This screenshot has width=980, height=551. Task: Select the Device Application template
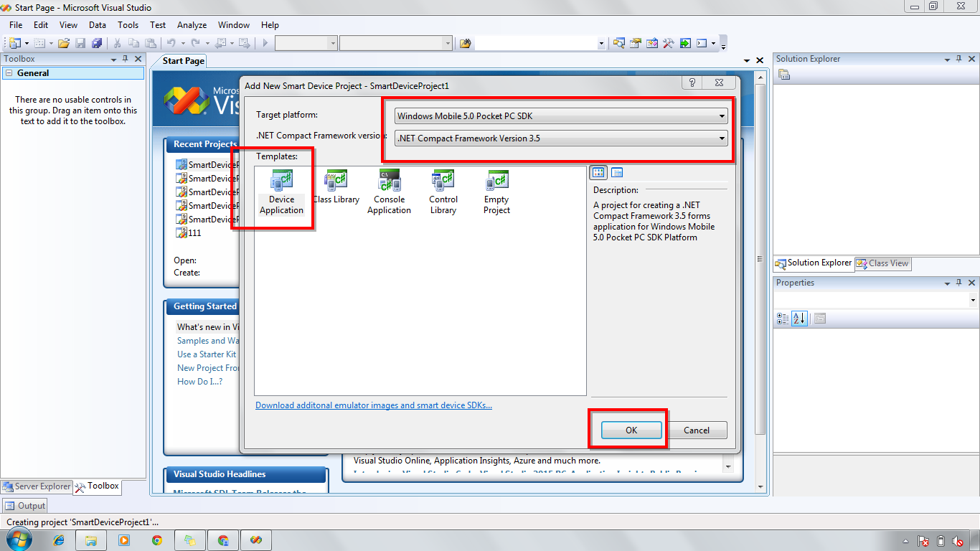pos(281,192)
